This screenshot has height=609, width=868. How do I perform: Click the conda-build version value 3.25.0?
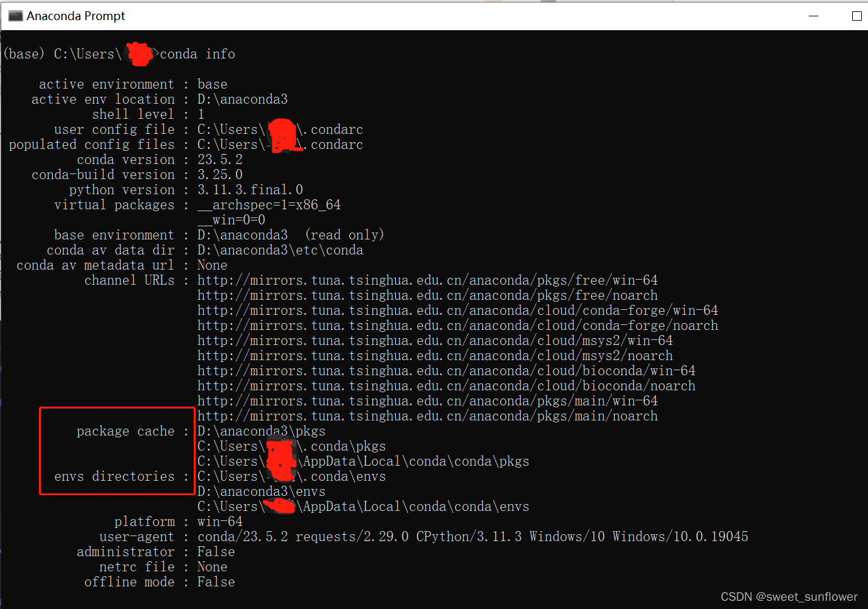(220, 175)
